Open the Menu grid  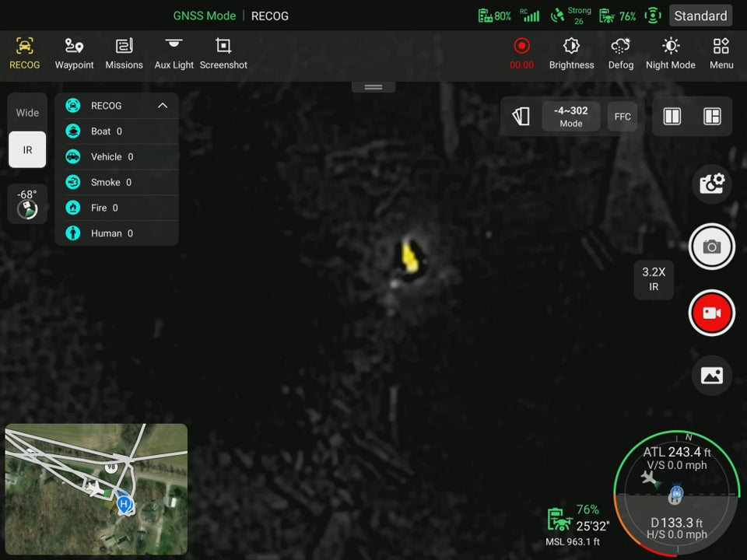coord(721,54)
